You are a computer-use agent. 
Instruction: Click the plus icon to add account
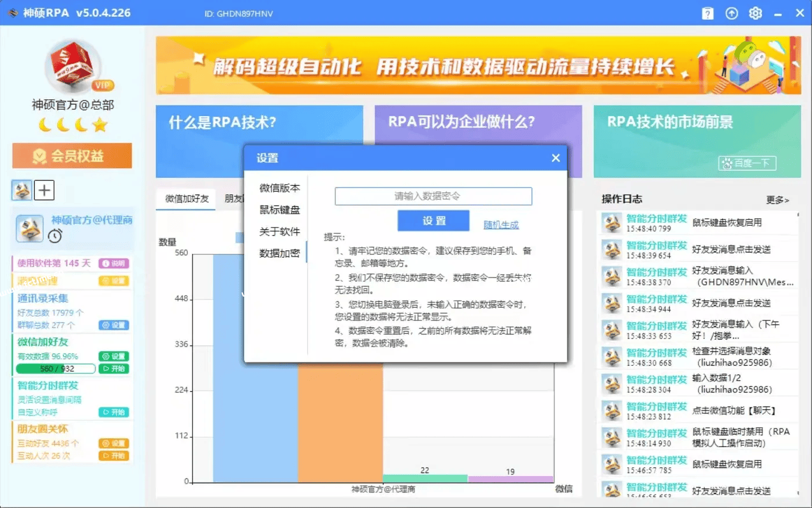coord(44,190)
